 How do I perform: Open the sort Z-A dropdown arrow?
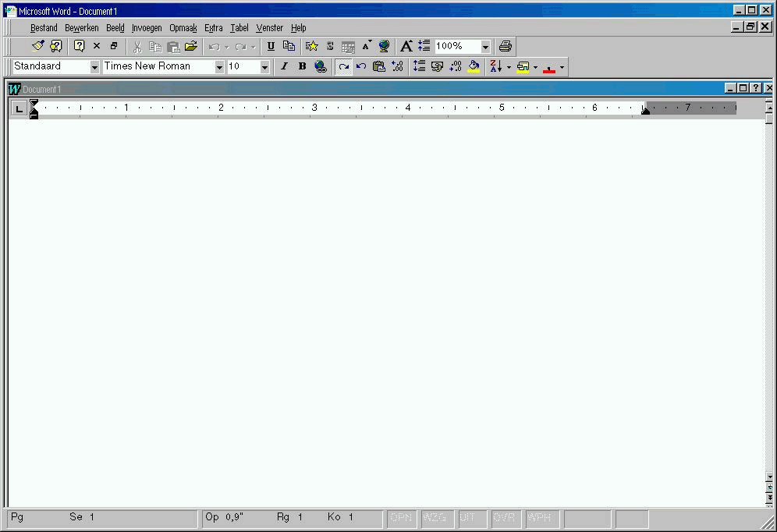pos(509,67)
